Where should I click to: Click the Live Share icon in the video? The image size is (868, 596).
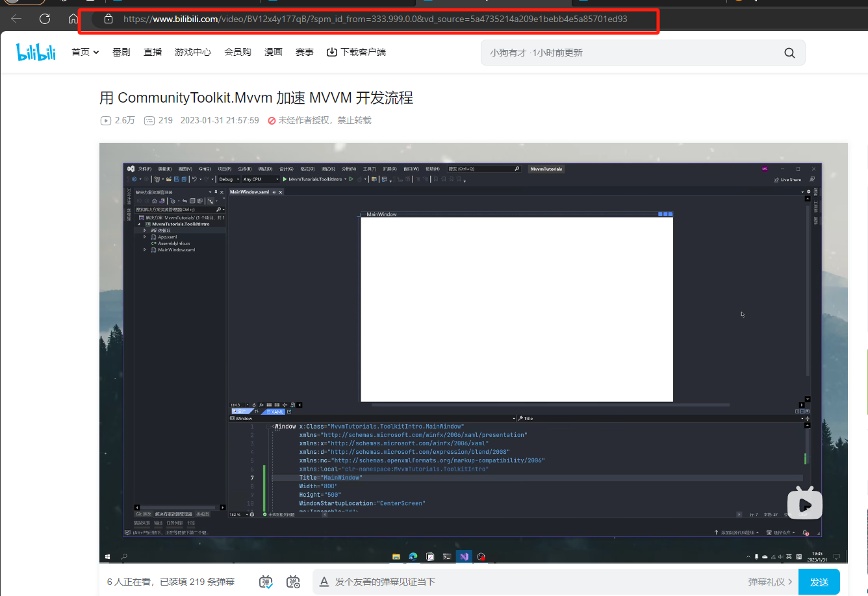tap(776, 180)
